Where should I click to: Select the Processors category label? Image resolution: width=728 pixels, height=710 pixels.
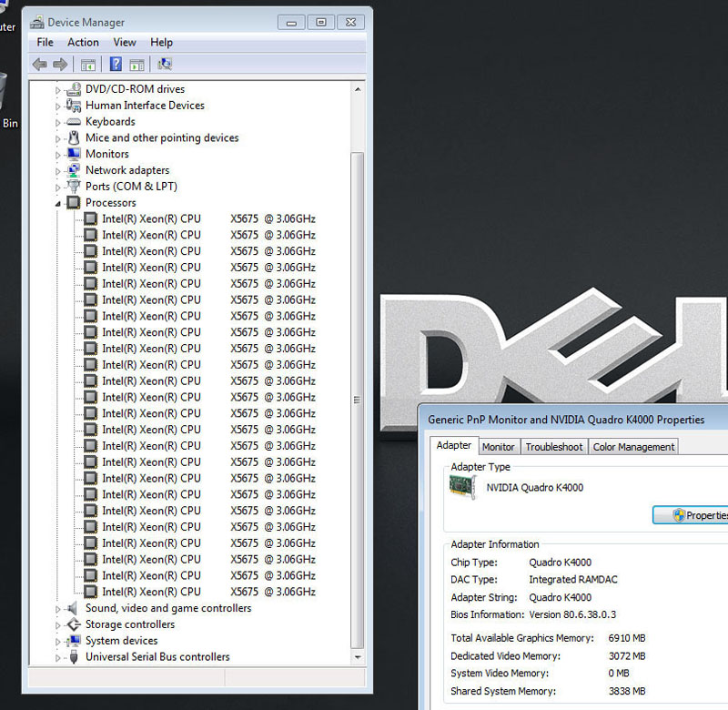click(x=110, y=202)
